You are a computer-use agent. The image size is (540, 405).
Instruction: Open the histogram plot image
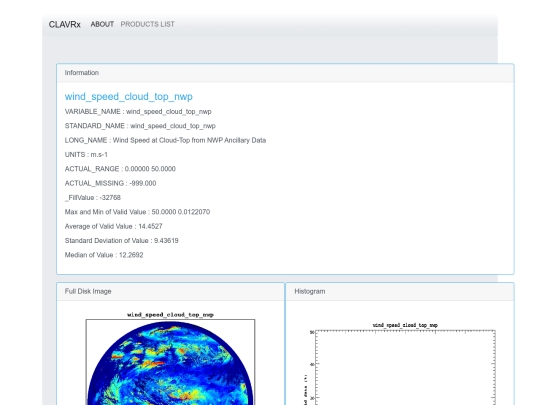(400, 363)
